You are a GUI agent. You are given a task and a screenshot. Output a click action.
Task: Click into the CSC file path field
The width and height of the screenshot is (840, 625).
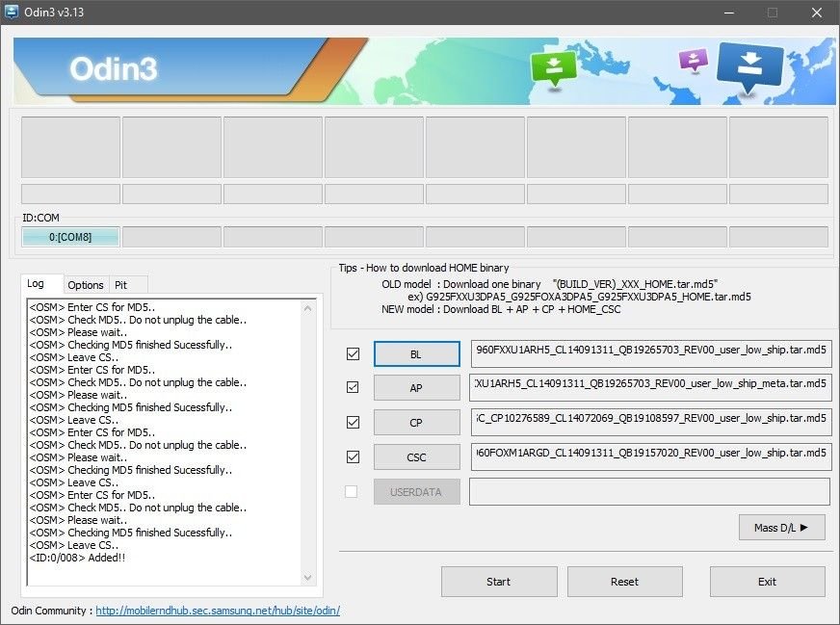pyautogui.click(x=651, y=456)
